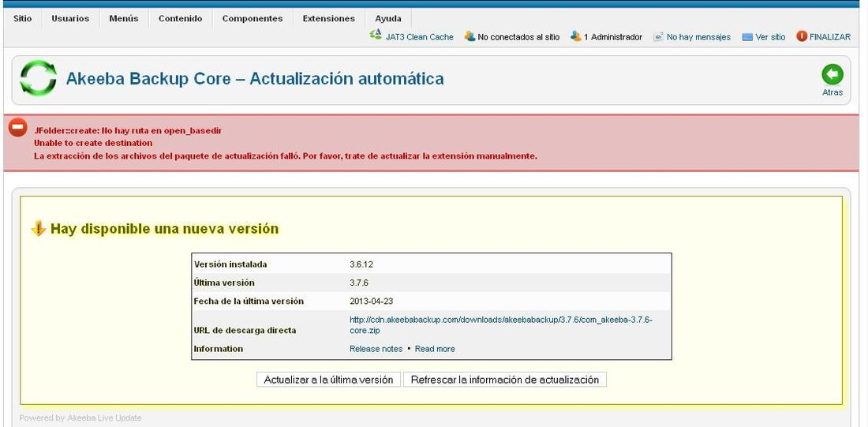Click the 'Information' row label
The image size is (868, 427).
(218, 349)
